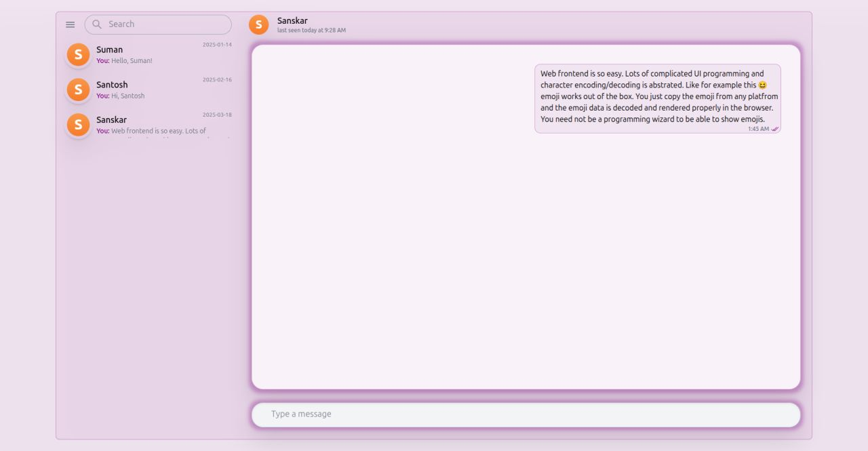This screenshot has height=451, width=868.
Task: Open the hamburger main menu
Action: pos(70,24)
